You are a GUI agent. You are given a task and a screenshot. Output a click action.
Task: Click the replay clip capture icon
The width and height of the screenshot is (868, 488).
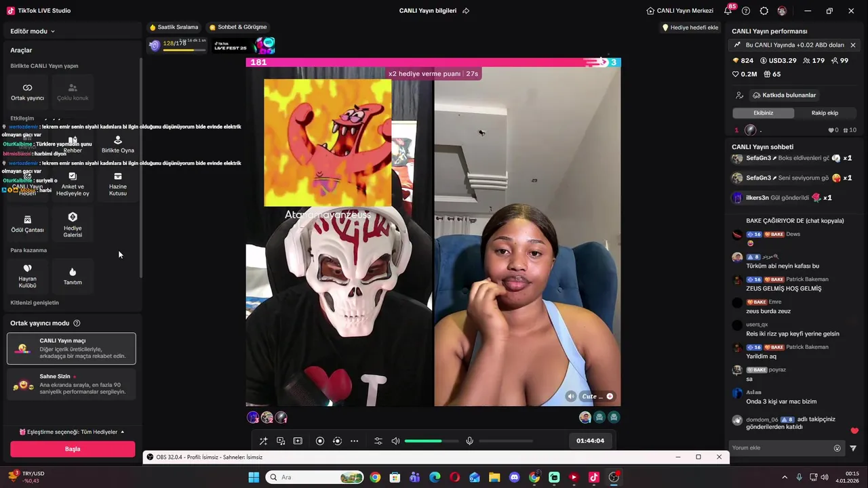(x=337, y=441)
